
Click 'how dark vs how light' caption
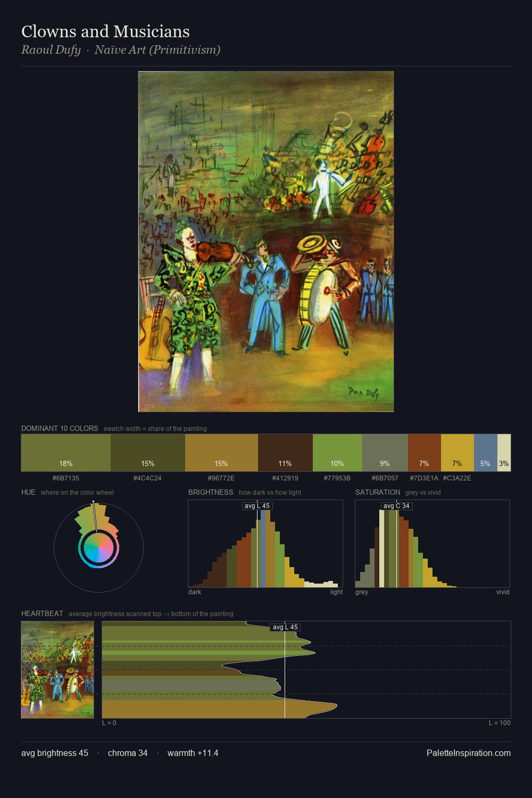pos(270,493)
